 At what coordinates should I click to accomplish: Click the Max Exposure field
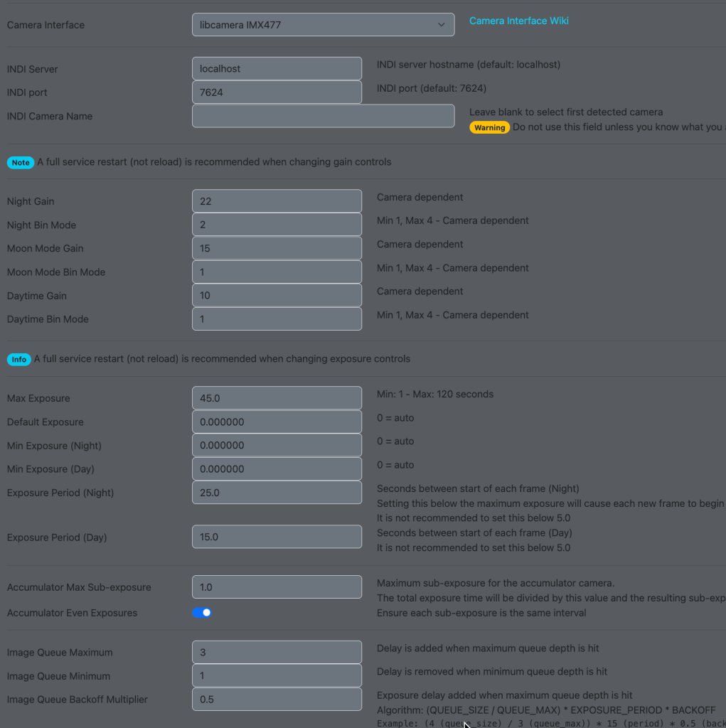point(277,398)
